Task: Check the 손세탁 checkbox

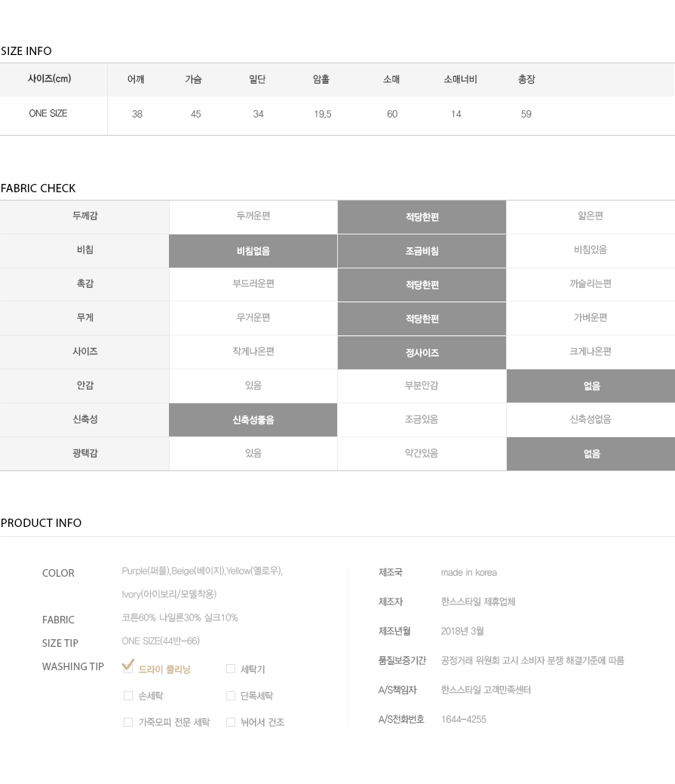Action: [x=128, y=696]
